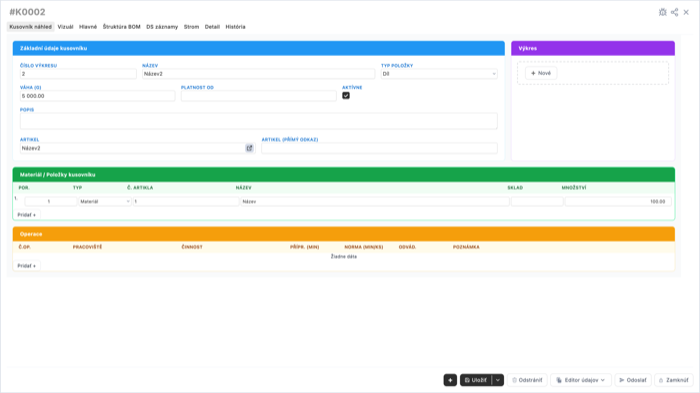Click the Norma (min/ks) column header
This screenshot has width=700, height=393.
pos(364,247)
